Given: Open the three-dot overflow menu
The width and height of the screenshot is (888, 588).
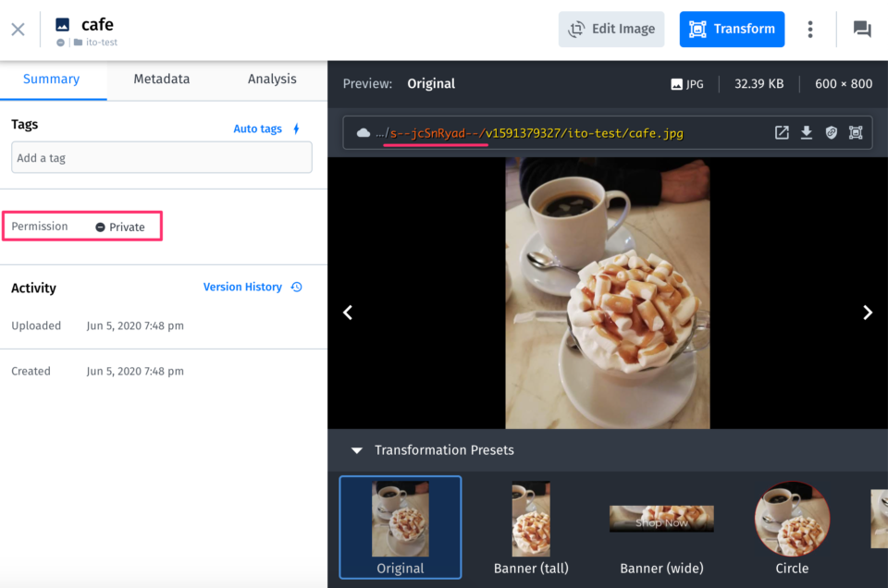Looking at the screenshot, I should (809, 29).
